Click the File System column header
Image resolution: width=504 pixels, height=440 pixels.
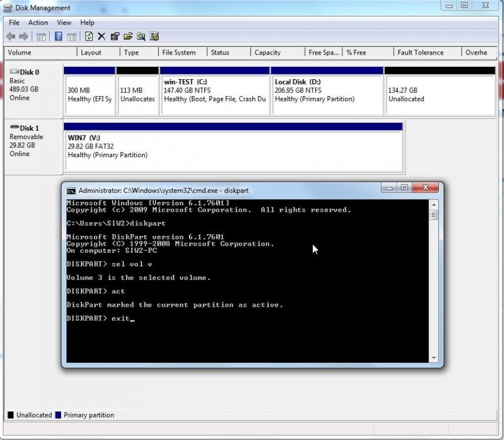click(179, 52)
